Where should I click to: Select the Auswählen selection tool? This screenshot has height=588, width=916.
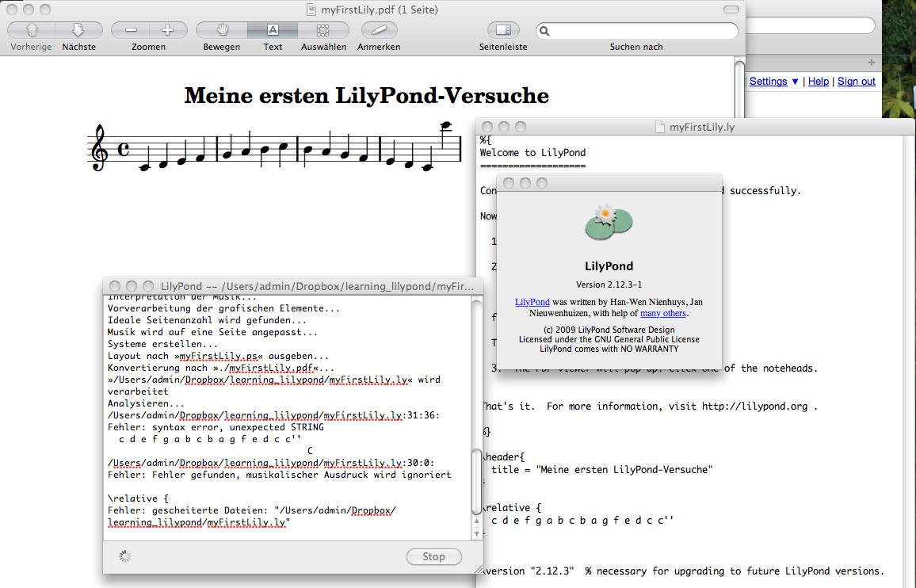(323, 30)
